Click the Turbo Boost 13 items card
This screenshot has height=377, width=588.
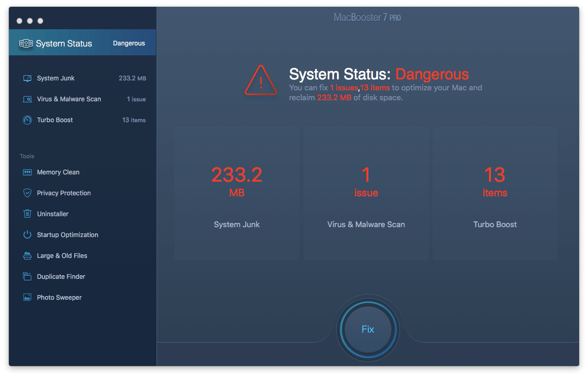coord(495,194)
